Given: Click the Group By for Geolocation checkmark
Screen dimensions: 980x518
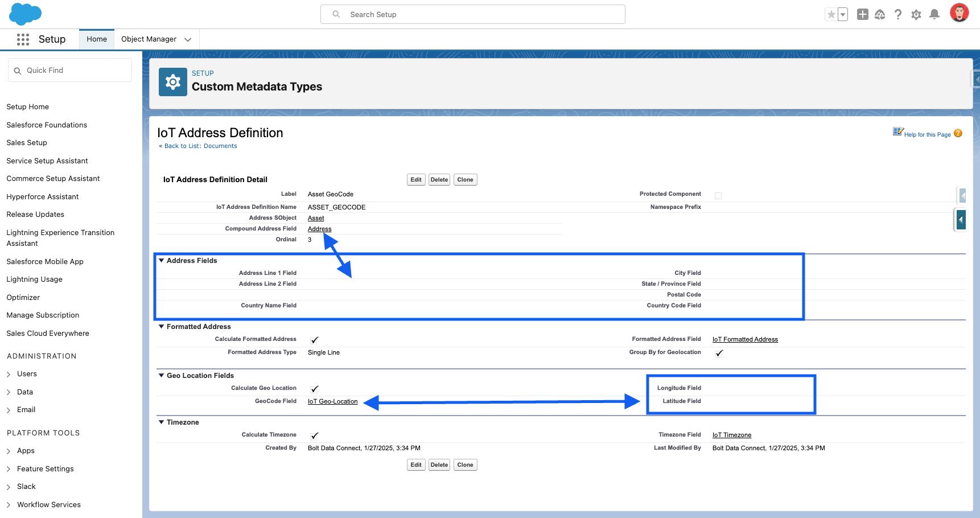Looking at the screenshot, I should click(x=719, y=353).
